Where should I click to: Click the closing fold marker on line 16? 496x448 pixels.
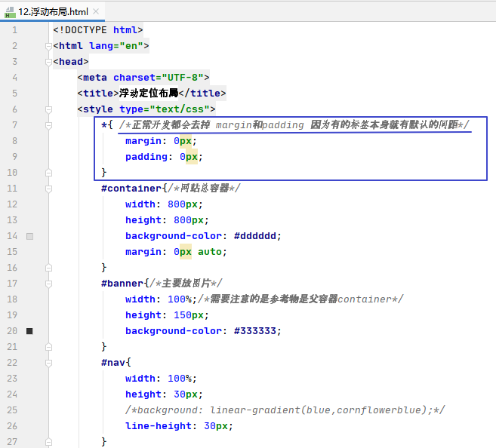tap(48, 268)
